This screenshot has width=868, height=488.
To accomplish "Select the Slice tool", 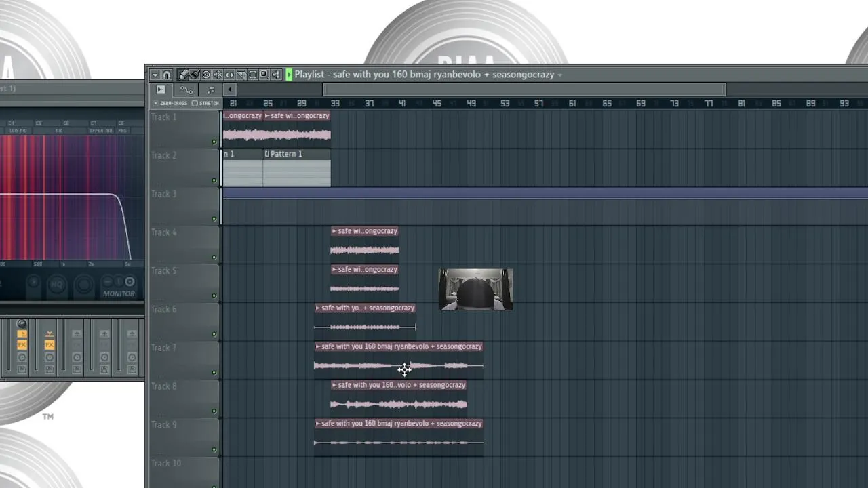I will pos(241,75).
